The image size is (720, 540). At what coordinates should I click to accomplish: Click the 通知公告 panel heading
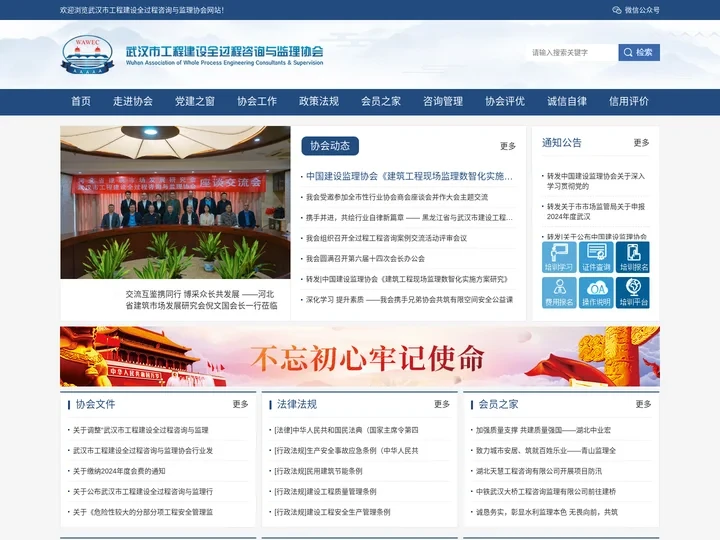562,143
